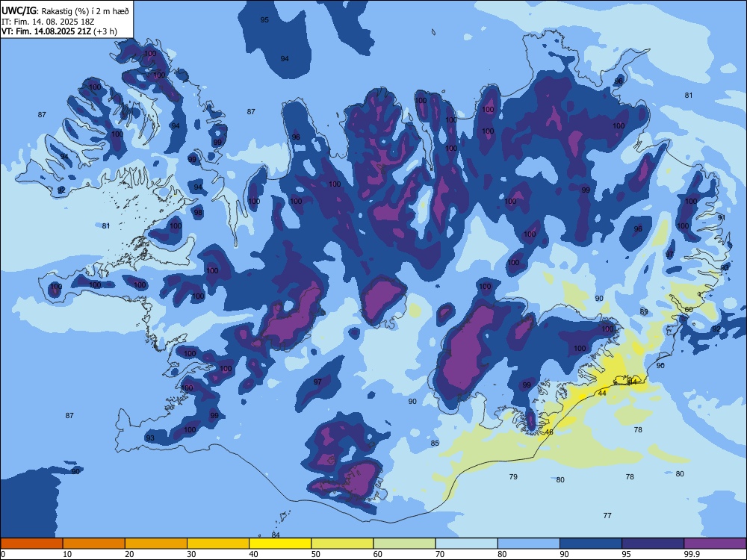
Task: Click the color scale tick label '30'
Action: pyautogui.click(x=191, y=554)
